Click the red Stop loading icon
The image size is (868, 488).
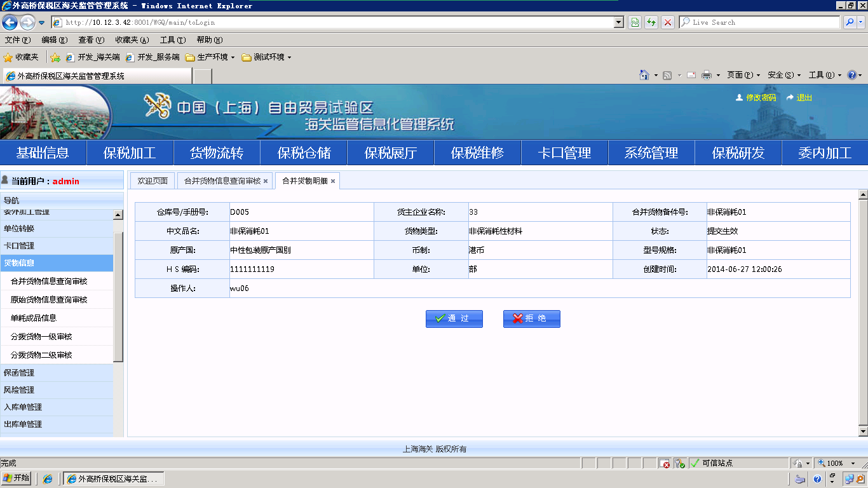[x=667, y=22]
